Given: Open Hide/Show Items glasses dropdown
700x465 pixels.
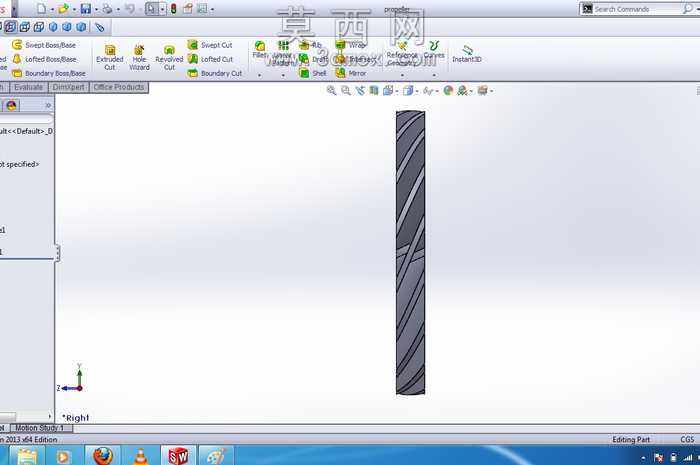Looking at the screenshot, I should 429,91.
